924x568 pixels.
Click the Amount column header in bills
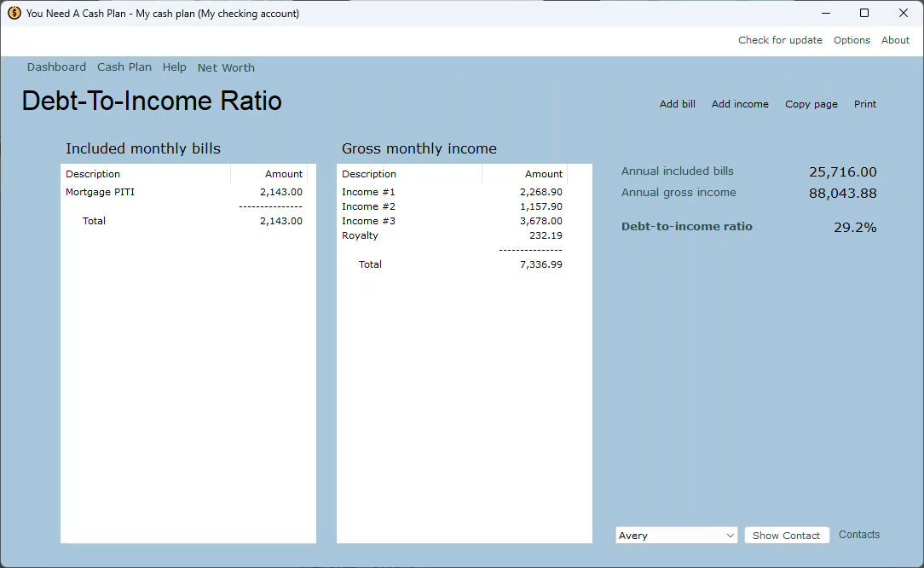pyautogui.click(x=284, y=174)
